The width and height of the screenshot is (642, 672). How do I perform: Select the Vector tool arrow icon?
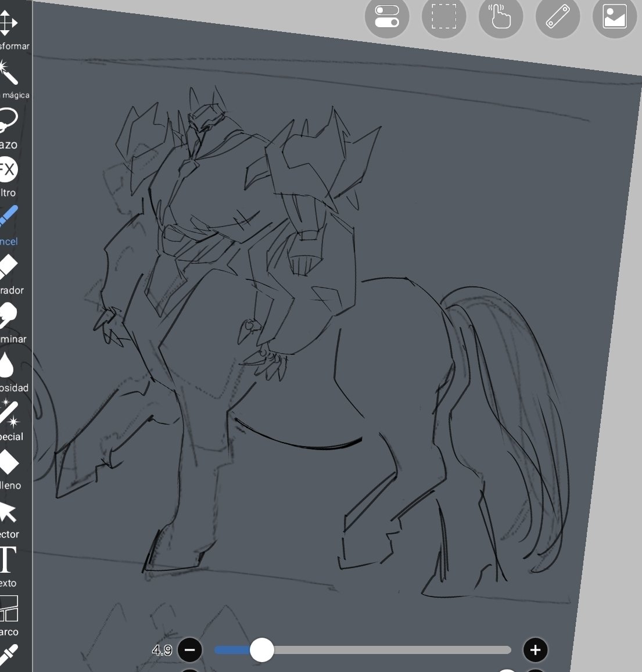tap(8, 513)
